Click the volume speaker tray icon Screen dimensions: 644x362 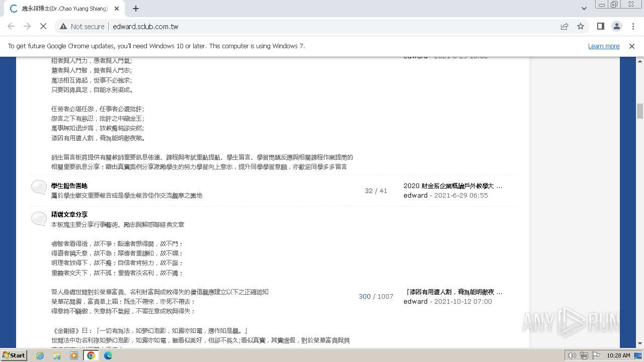click(572, 355)
